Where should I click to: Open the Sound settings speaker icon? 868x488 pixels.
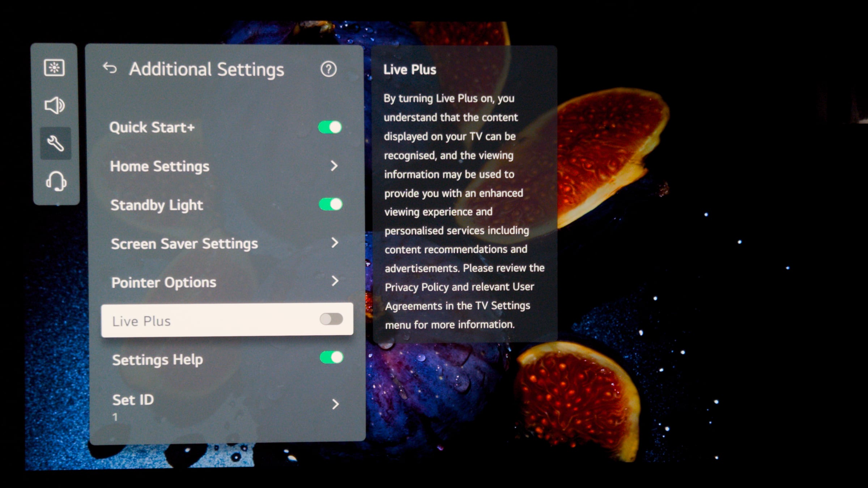click(x=54, y=105)
